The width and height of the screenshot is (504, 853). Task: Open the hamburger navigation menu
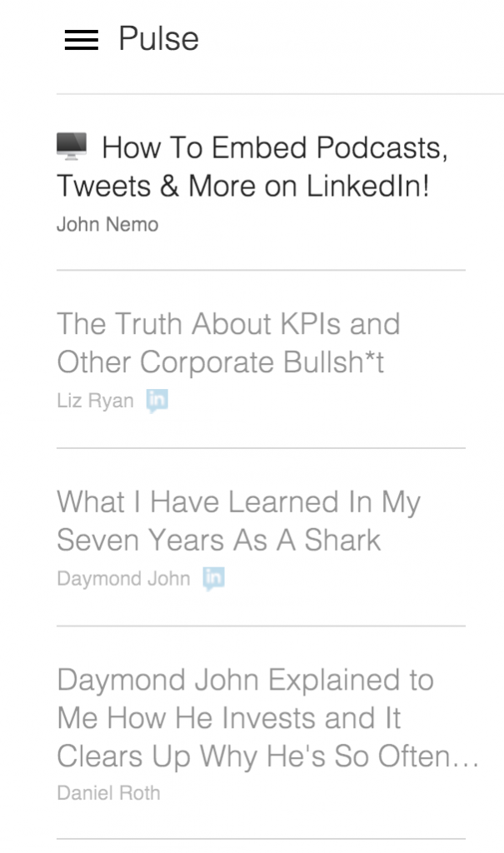[81, 40]
